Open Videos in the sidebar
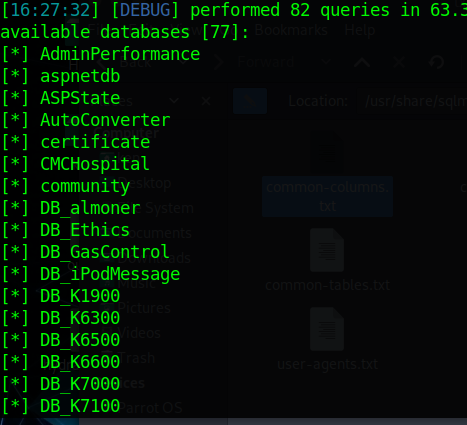This screenshot has width=467, height=425. 139,333
